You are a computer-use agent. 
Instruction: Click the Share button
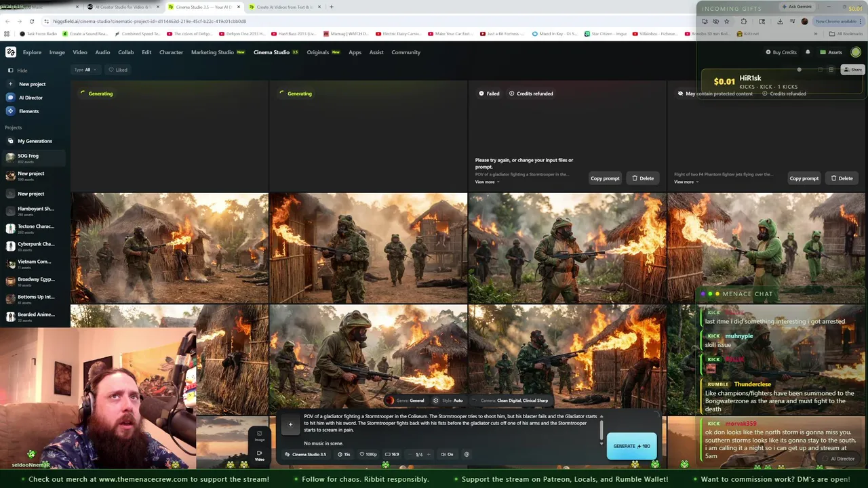point(852,70)
